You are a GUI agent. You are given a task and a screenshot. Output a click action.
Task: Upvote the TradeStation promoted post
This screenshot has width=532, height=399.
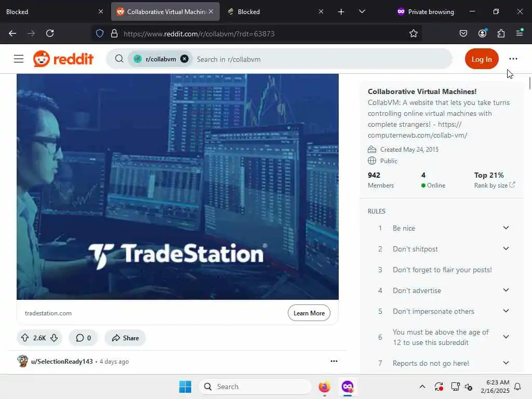pyautogui.click(x=25, y=338)
